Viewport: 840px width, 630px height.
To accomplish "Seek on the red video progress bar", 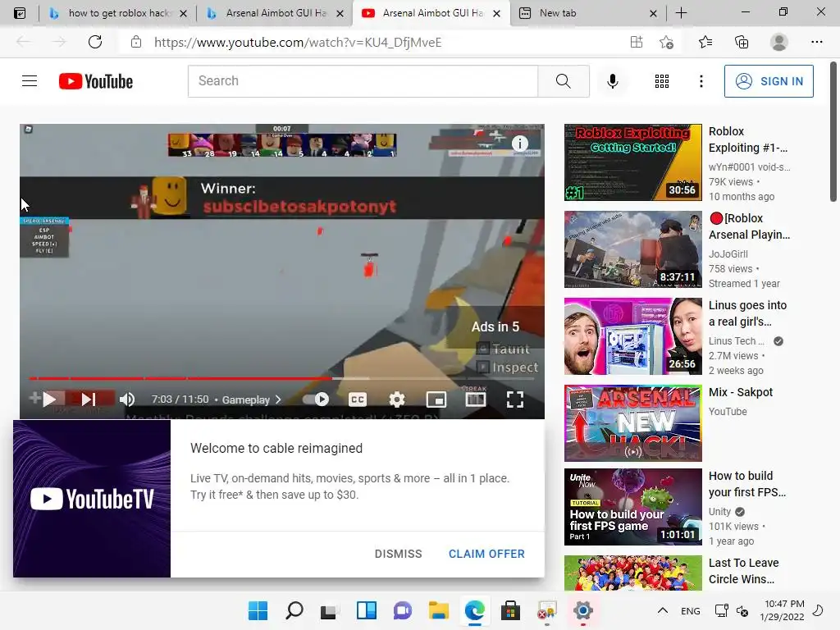I will [282, 378].
